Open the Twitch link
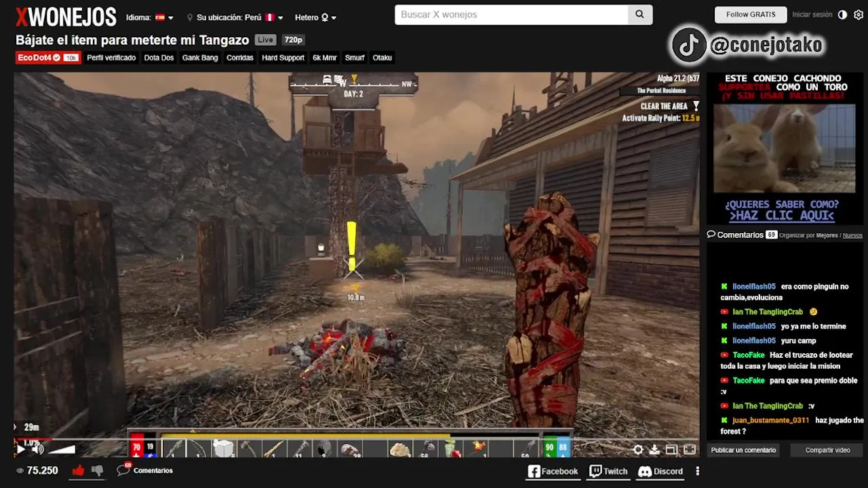The height and width of the screenshot is (488, 868). pyautogui.click(x=608, y=471)
